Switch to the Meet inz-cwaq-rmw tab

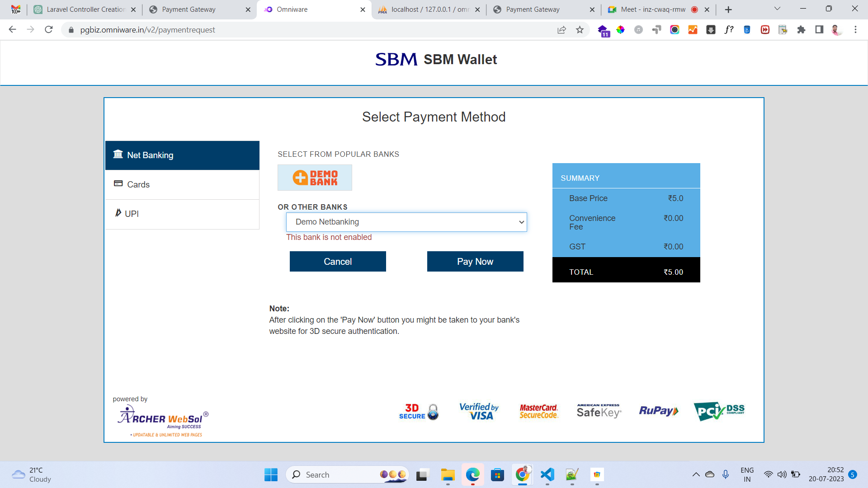click(658, 9)
